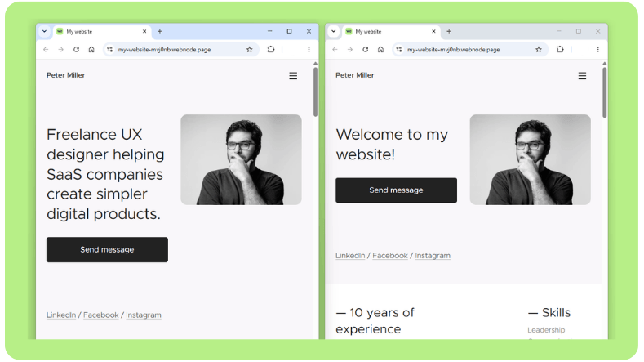Screen dimensions: 644x362
Task: Go to home page in right browser window
Action: pyautogui.click(x=380, y=49)
